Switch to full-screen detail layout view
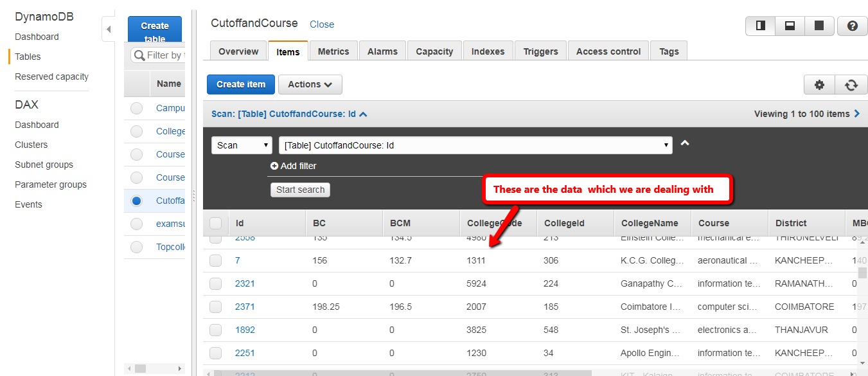 tap(819, 26)
